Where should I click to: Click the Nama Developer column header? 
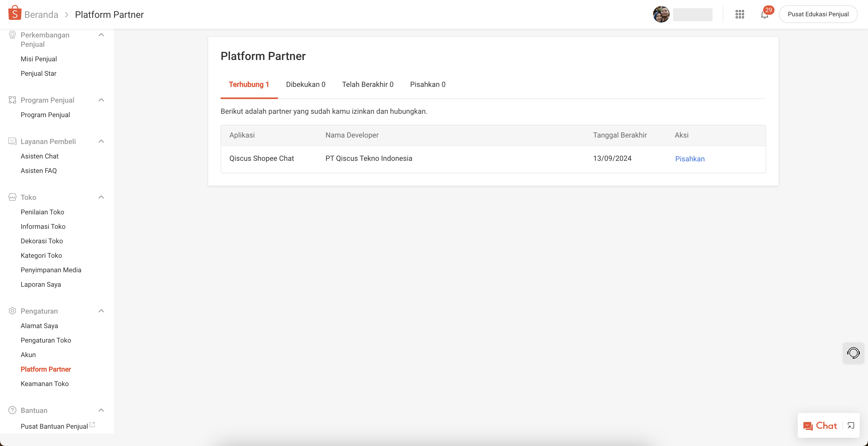coord(352,135)
